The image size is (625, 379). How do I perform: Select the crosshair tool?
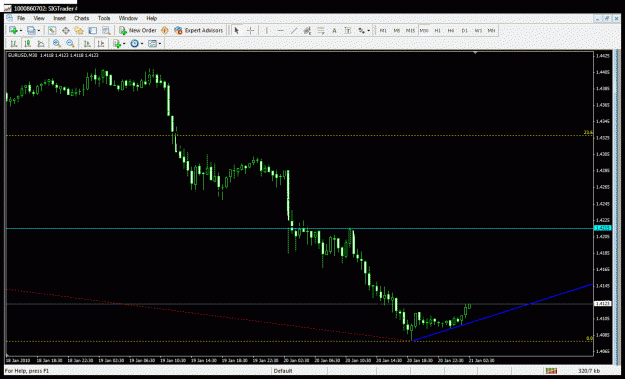coord(250,30)
